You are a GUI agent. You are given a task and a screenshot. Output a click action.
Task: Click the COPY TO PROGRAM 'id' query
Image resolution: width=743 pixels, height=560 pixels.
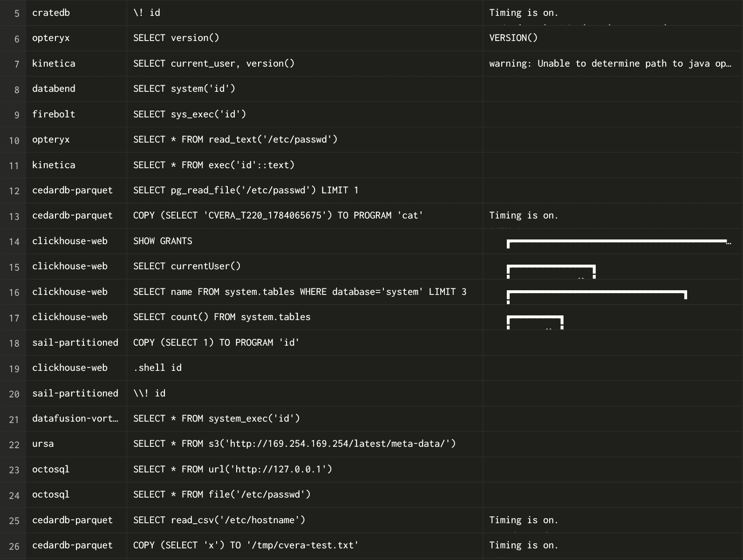click(305, 343)
